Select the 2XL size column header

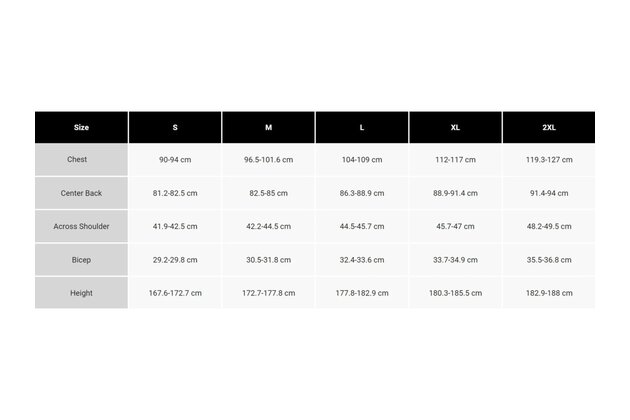548,127
